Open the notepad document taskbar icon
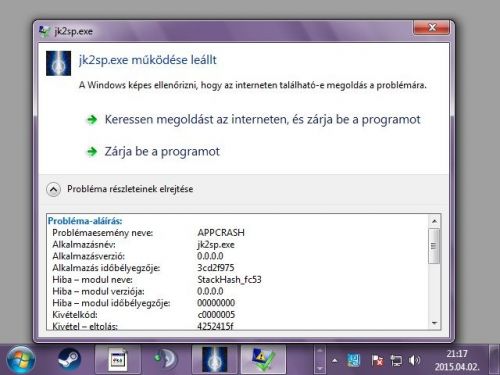500x375 pixels. (118, 360)
